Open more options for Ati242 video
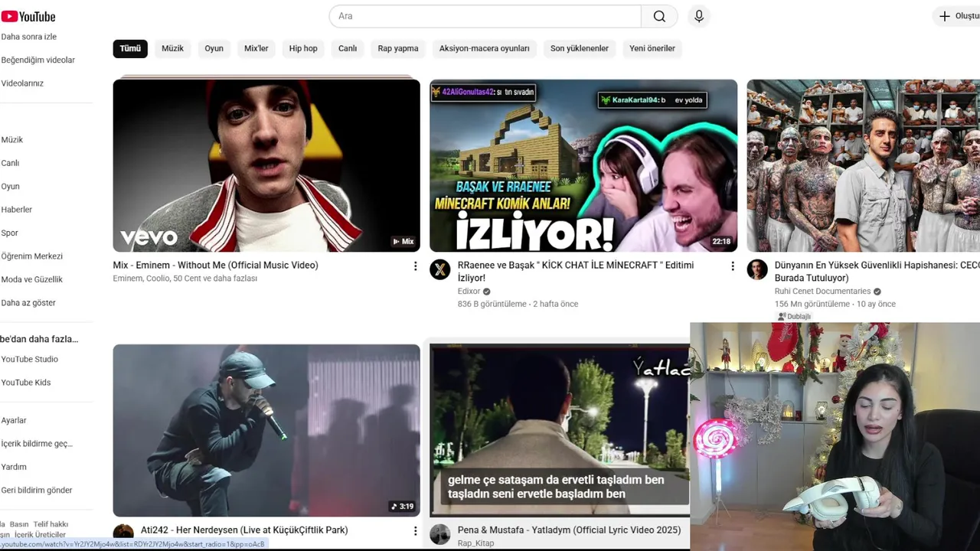The width and height of the screenshot is (980, 551). coord(415,531)
